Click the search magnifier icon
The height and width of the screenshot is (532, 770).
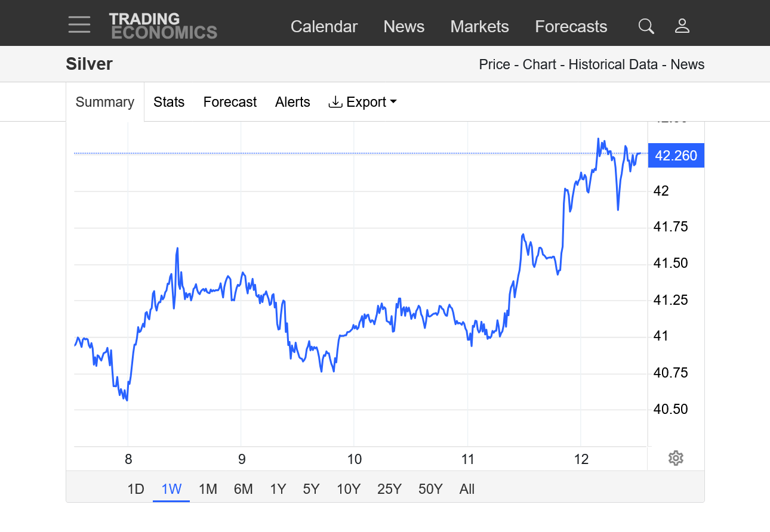point(646,26)
